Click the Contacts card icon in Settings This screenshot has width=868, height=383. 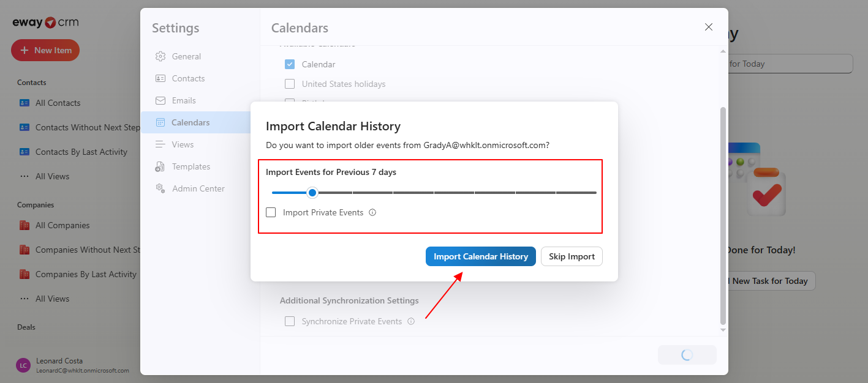(160, 78)
